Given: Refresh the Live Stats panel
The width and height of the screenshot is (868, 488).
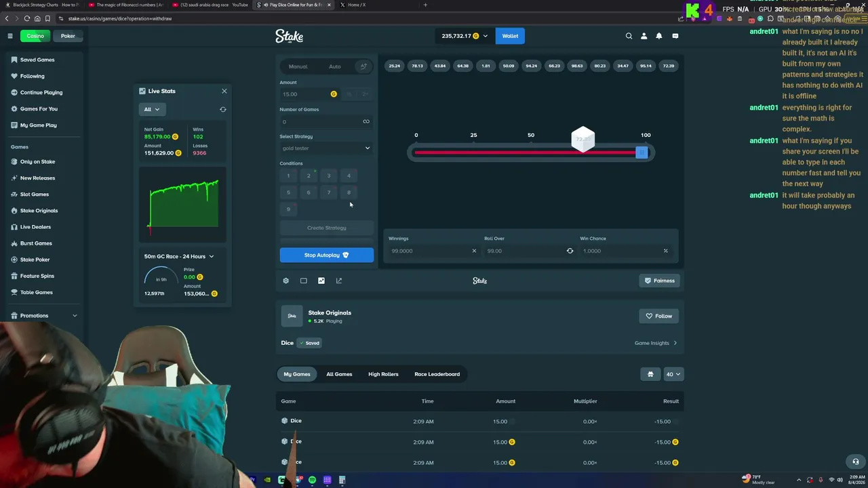Looking at the screenshot, I should (x=222, y=109).
